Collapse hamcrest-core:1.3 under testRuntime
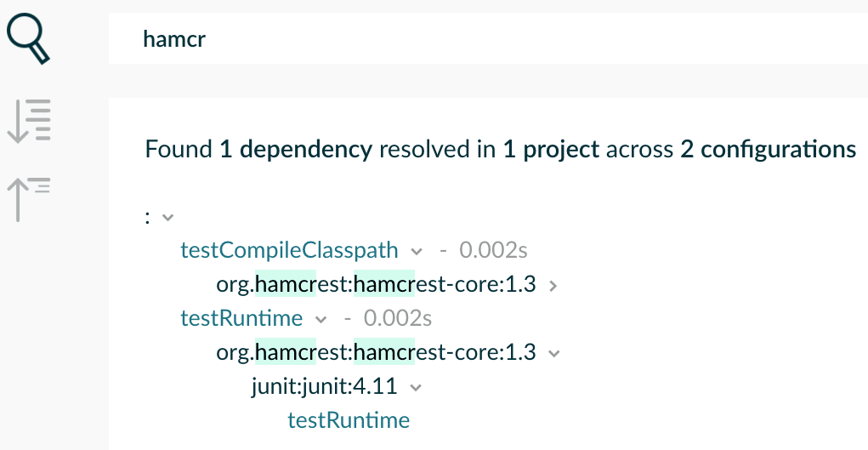Viewport: 868px width, 450px height. 553,354
